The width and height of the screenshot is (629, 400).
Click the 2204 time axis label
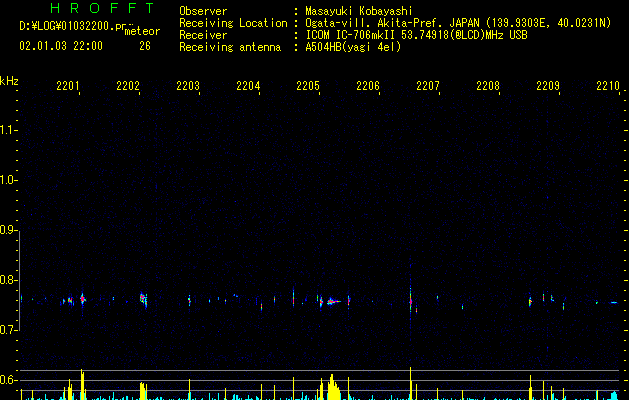(x=248, y=86)
